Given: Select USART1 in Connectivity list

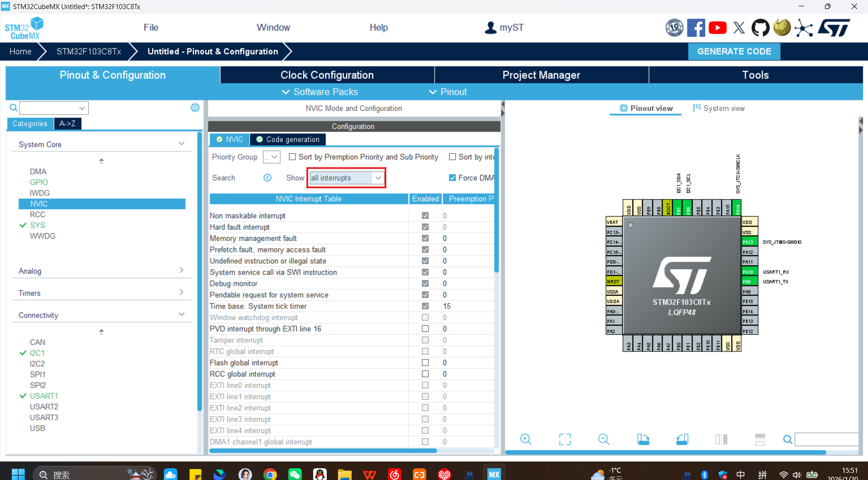Looking at the screenshot, I should coord(44,396).
